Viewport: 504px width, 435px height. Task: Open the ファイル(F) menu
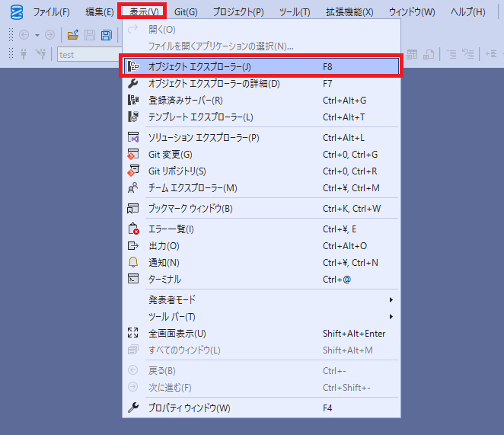pos(52,12)
